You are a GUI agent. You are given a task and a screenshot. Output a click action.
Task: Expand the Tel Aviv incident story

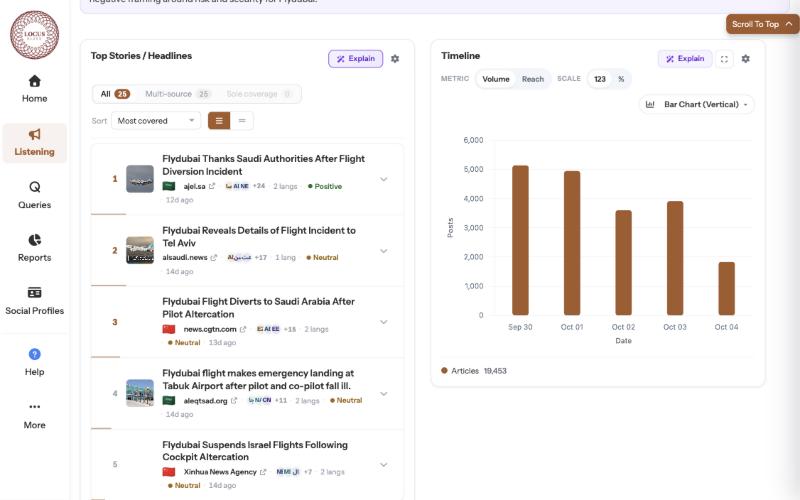point(384,251)
